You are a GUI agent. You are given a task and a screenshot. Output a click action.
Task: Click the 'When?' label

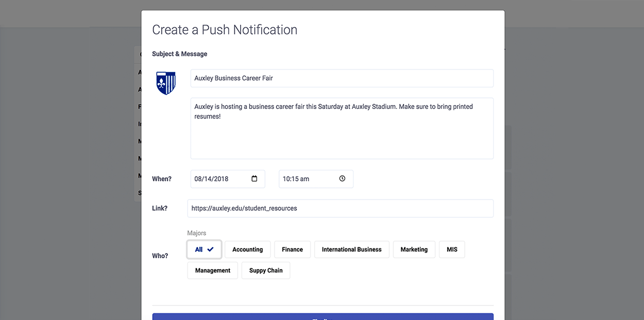coord(162,179)
